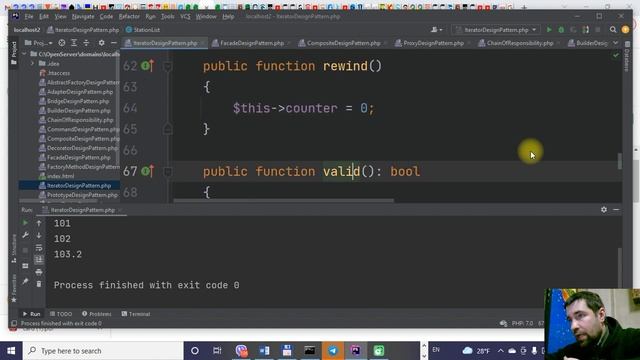Viewport: 640px width, 360px height.
Task: Open Search Everywhere magnifier in the toolbar
Action: 613,30
